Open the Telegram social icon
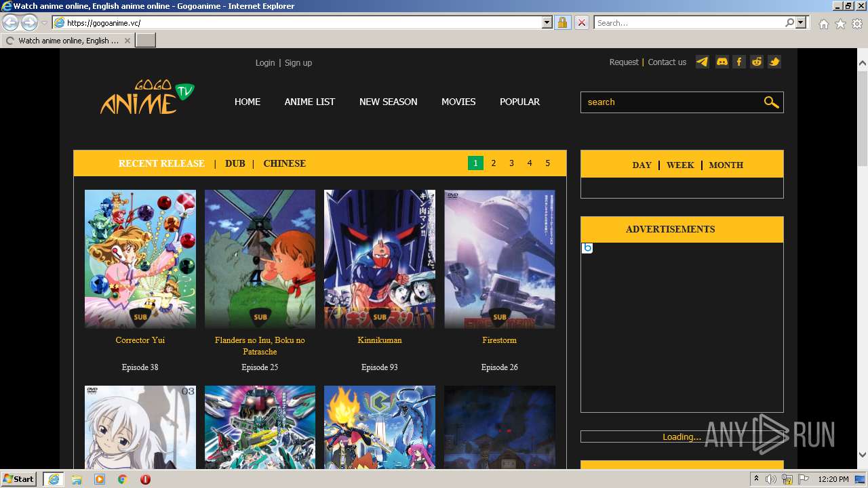 tap(703, 62)
